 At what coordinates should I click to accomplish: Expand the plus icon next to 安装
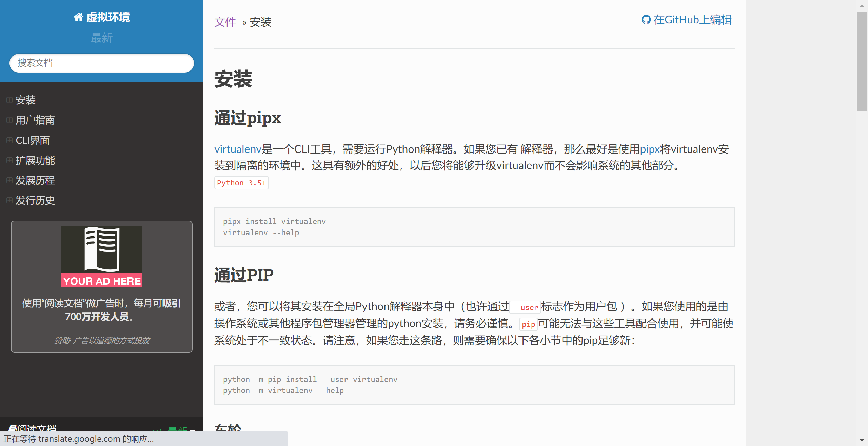pyautogui.click(x=9, y=100)
